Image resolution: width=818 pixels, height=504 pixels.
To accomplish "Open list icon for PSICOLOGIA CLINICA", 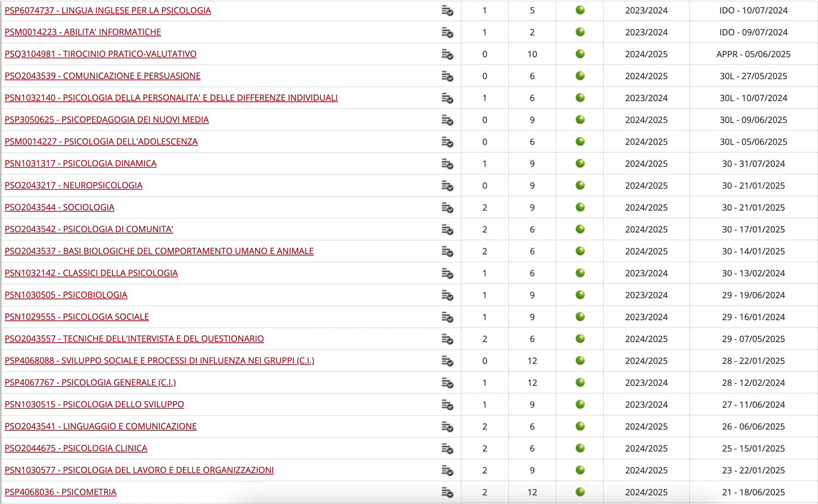I will tap(447, 448).
